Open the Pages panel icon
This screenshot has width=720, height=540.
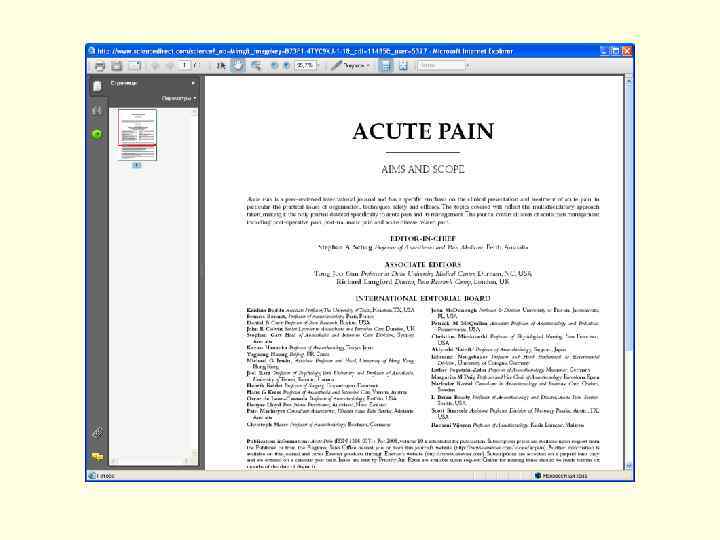pyautogui.click(x=97, y=86)
